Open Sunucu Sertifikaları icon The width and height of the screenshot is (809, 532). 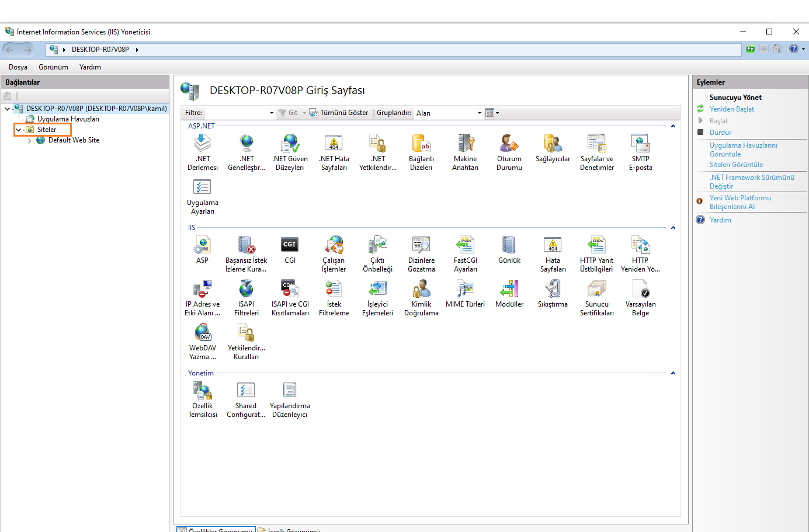click(597, 288)
